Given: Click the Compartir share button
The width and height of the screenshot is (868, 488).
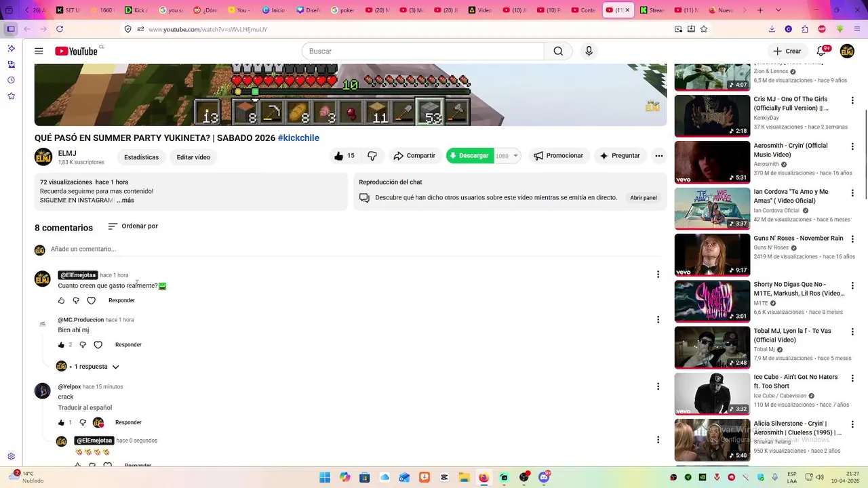Looking at the screenshot, I should pyautogui.click(x=414, y=156).
